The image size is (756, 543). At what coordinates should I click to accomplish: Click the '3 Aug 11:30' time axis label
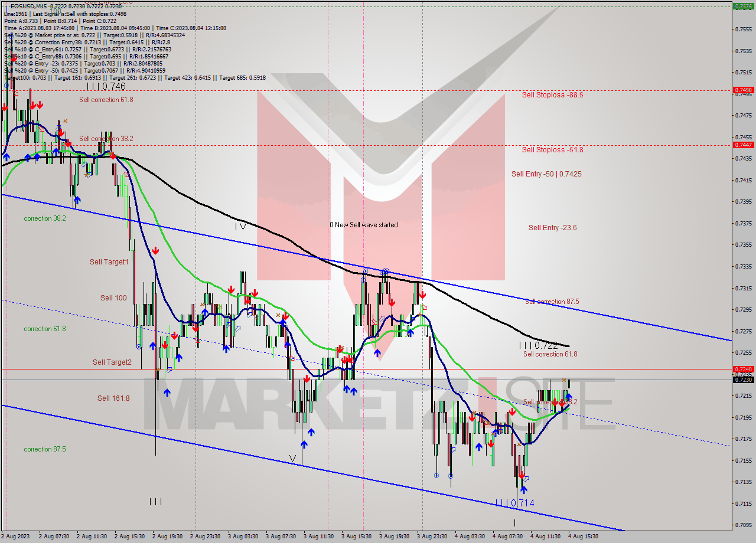tap(318, 537)
